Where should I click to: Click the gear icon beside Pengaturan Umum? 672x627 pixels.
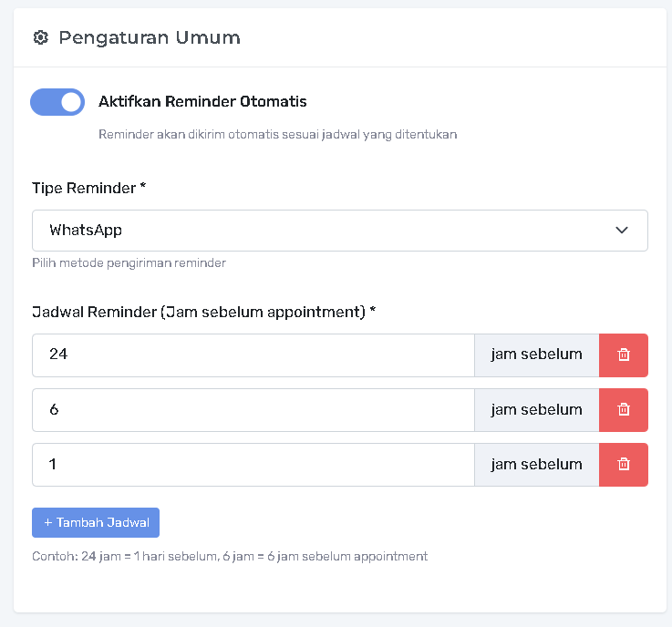(x=39, y=37)
